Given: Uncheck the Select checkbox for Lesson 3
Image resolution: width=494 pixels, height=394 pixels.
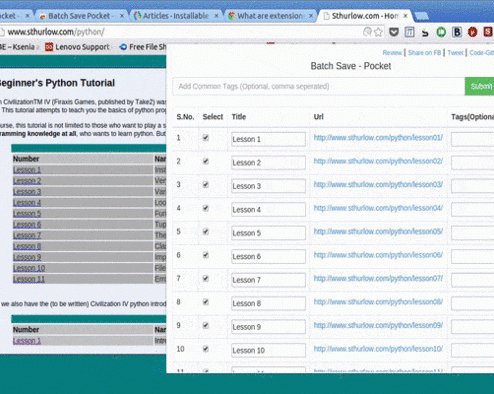Looking at the screenshot, I should pyautogui.click(x=206, y=184).
